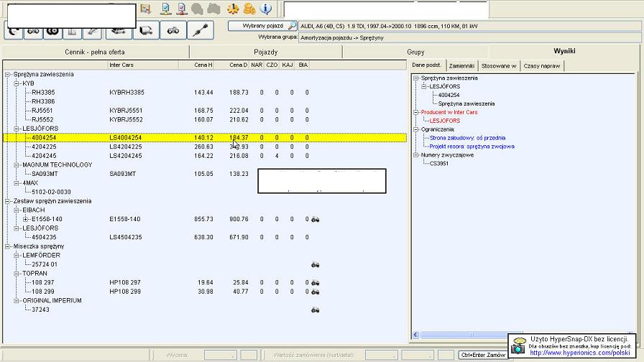
Task: Collapse Ograniczenia node in details panel
Action: (x=415, y=129)
